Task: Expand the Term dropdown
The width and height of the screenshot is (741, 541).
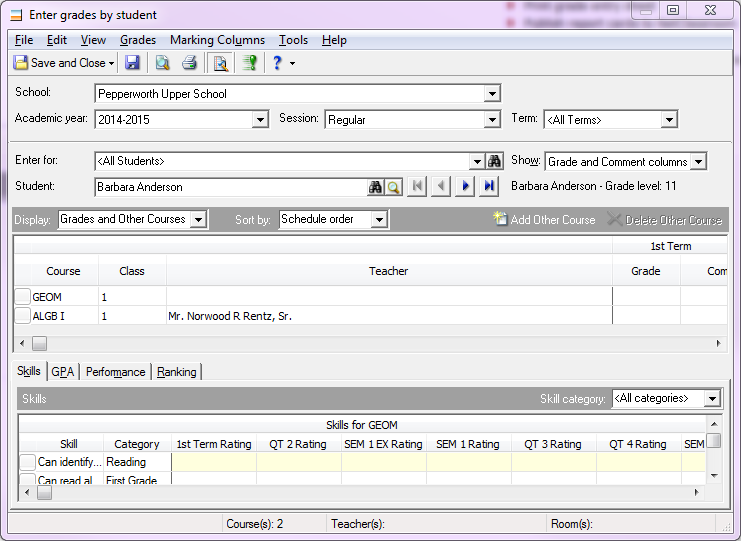Action: [669, 120]
